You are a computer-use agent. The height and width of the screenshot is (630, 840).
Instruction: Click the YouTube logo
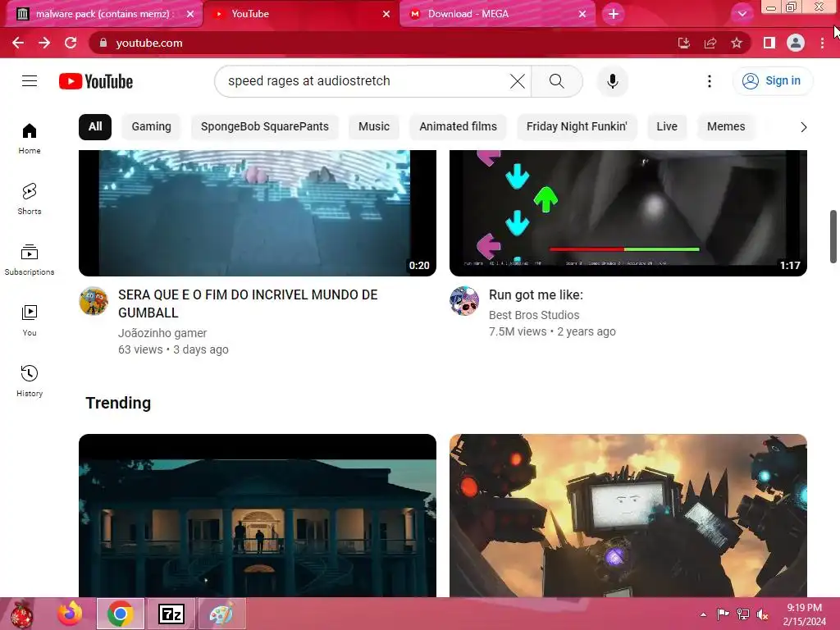click(x=96, y=81)
